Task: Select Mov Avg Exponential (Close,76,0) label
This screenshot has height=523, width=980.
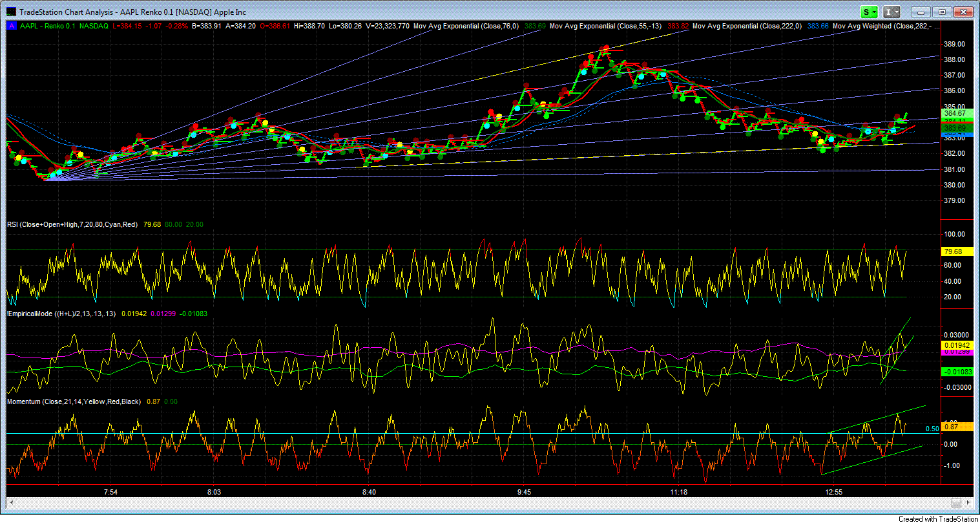Action: [x=466, y=26]
